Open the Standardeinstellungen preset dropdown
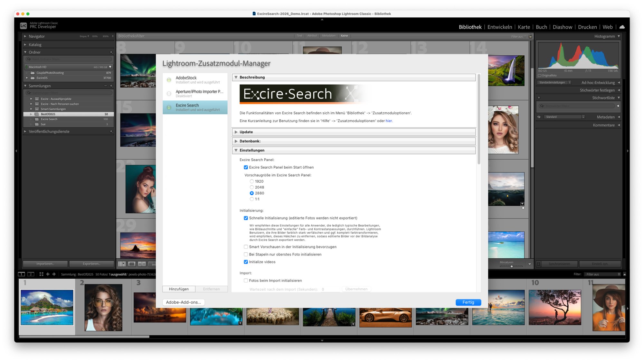 [x=554, y=83]
